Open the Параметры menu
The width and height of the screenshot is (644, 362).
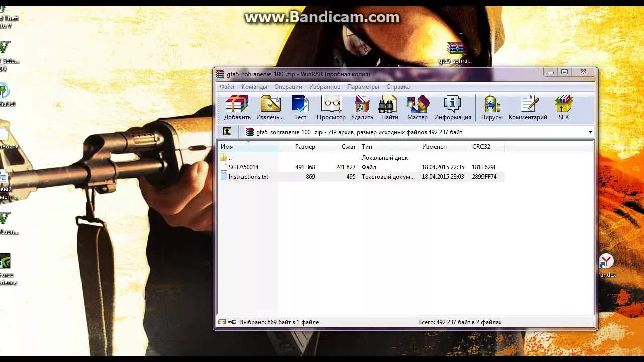(x=363, y=87)
